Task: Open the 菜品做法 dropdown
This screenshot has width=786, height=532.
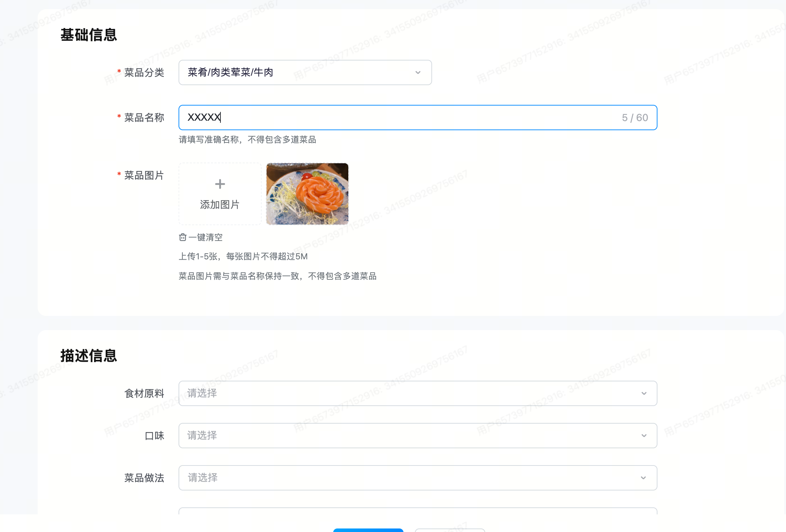Action: point(418,478)
